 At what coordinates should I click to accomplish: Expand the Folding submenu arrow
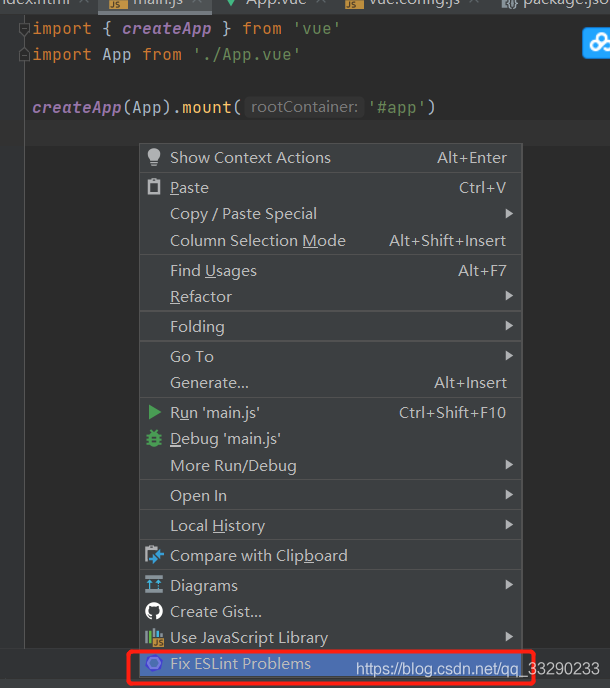[x=509, y=326]
